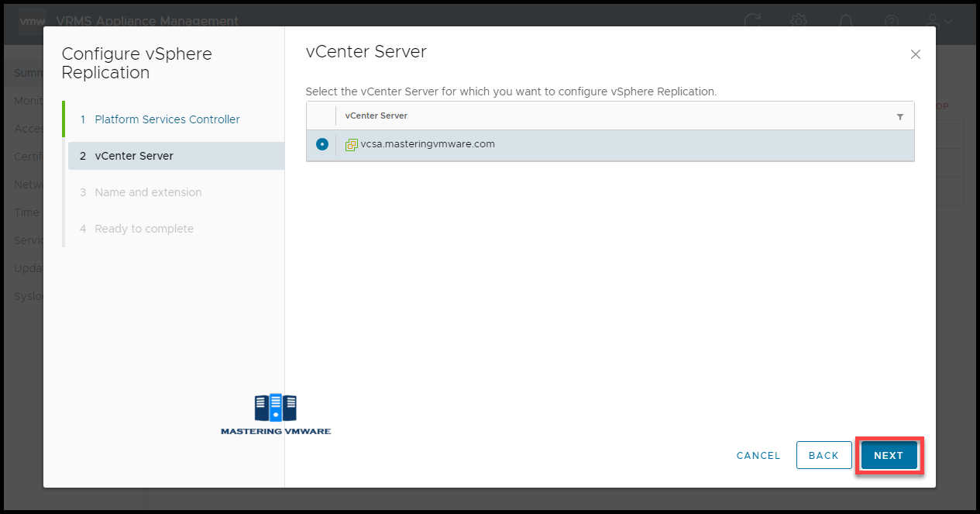Click the refresh icon in the top bar

[x=751, y=21]
